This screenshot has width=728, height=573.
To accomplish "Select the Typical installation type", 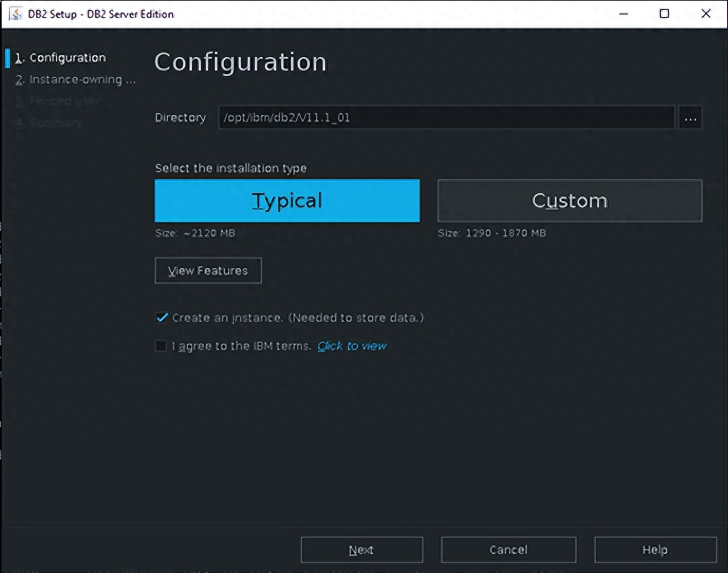I will click(x=287, y=201).
